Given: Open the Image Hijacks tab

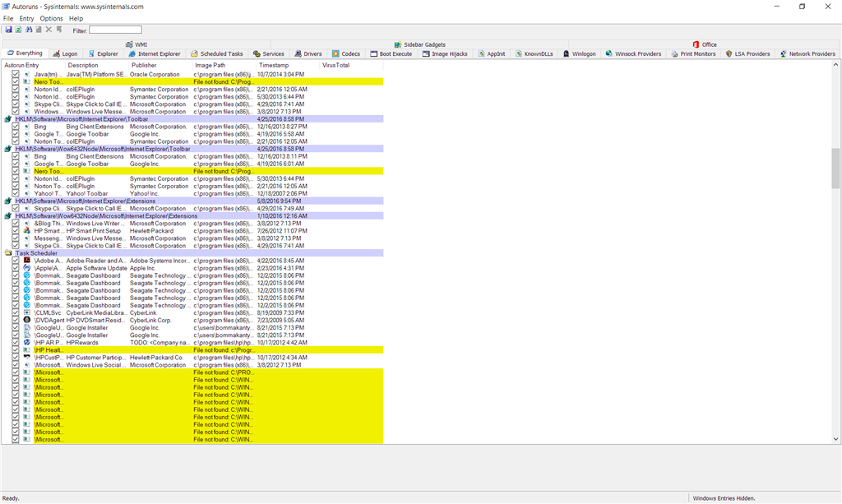Looking at the screenshot, I should point(445,53).
